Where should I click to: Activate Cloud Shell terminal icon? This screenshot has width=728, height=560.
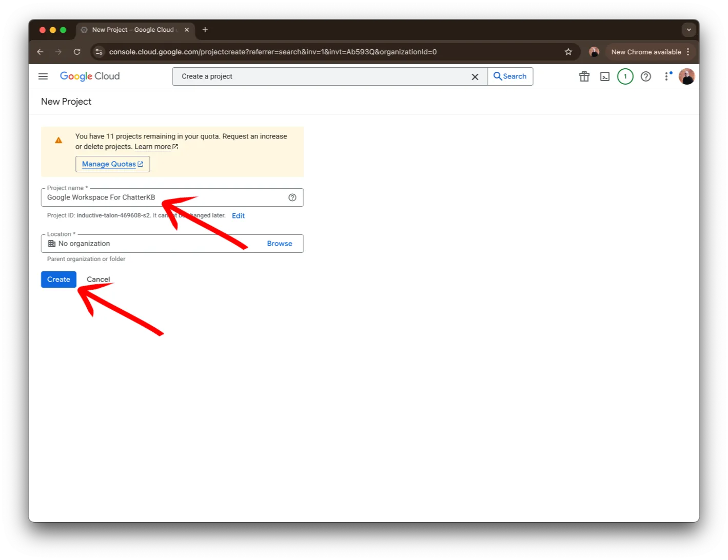(605, 76)
